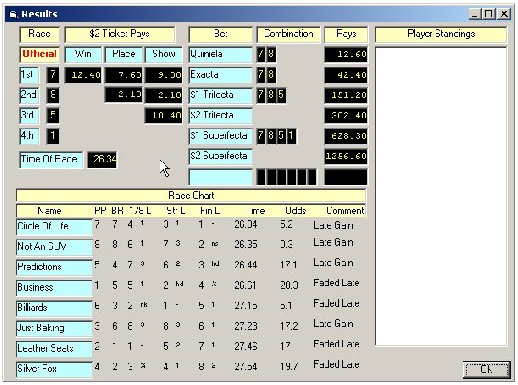
Task: Click the Exacta payout 42.40
Action: (346, 75)
